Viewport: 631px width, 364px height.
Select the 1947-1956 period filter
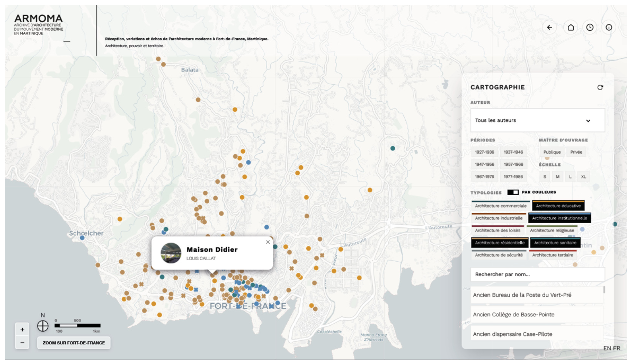point(484,164)
